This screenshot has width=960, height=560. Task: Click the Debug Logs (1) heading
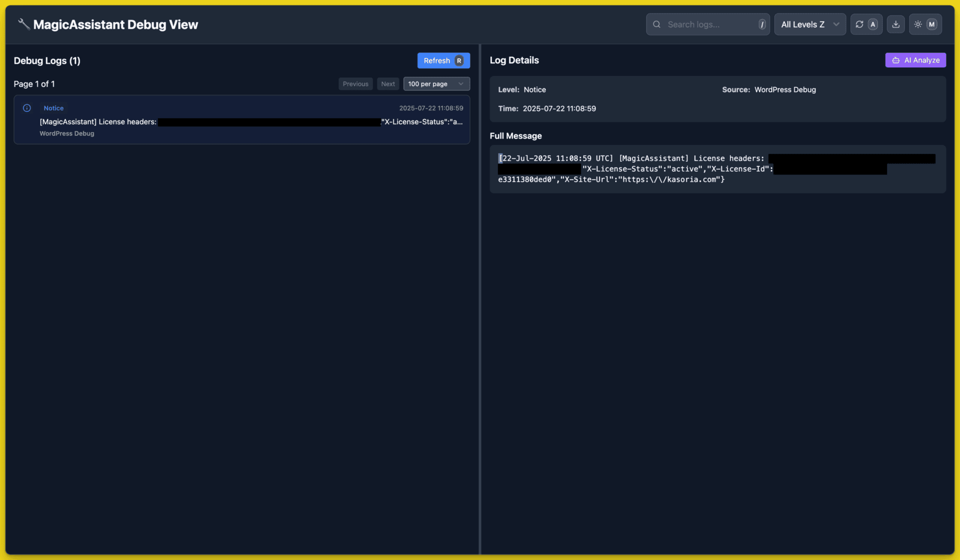pyautogui.click(x=47, y=61)
